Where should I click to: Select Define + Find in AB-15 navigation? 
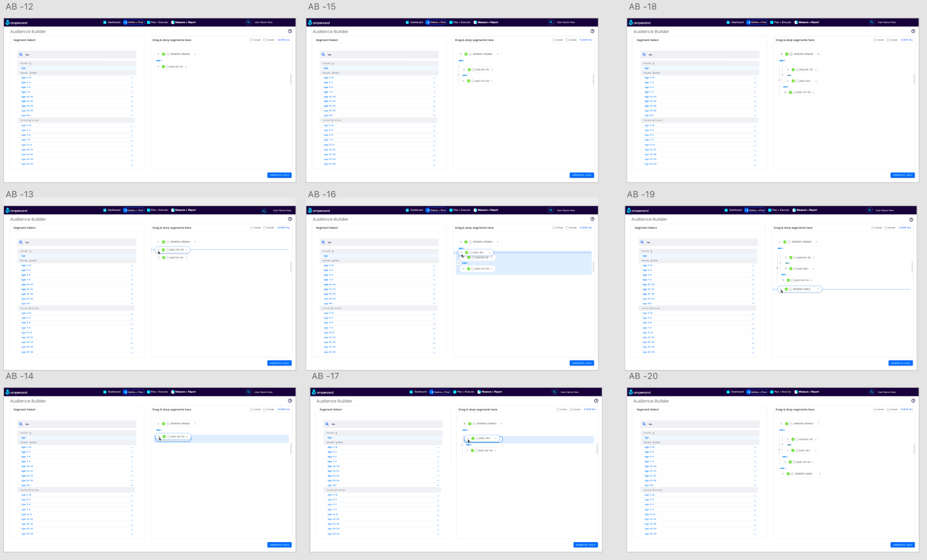click(x=436, y=22)
